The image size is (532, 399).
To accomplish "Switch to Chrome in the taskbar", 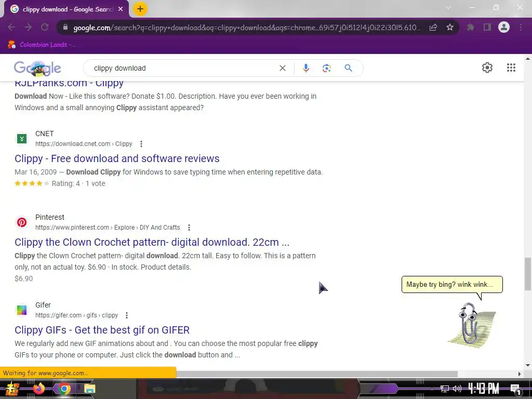I will point(64,389).
